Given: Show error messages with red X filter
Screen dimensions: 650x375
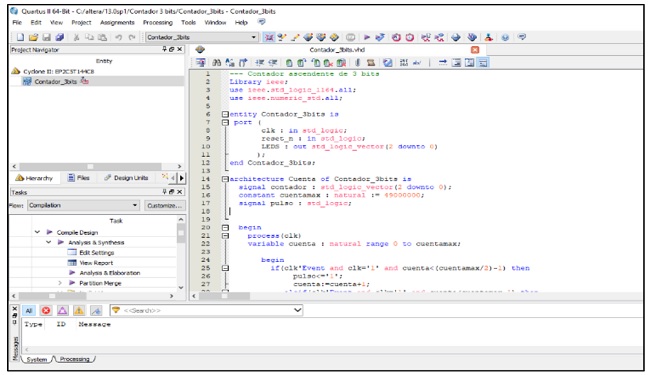Looking at the screenshot, I should pos(46,310).
